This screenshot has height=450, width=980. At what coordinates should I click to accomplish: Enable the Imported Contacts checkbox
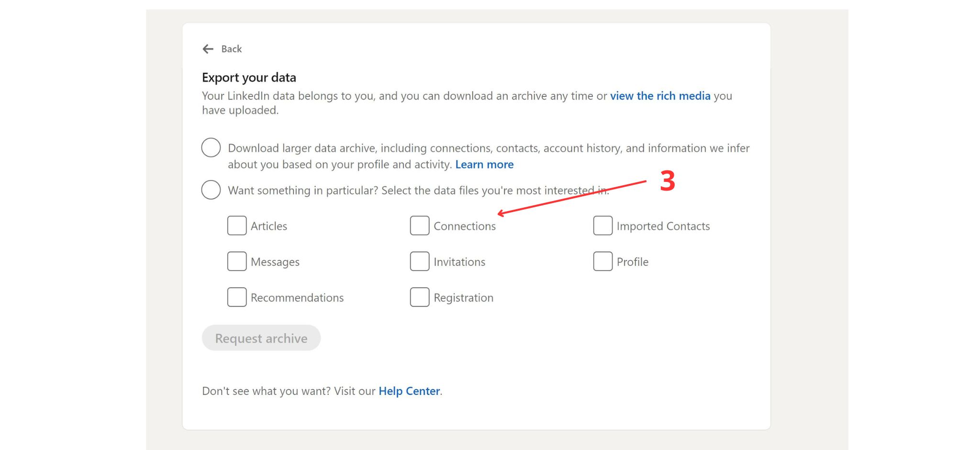pos(603,225)
